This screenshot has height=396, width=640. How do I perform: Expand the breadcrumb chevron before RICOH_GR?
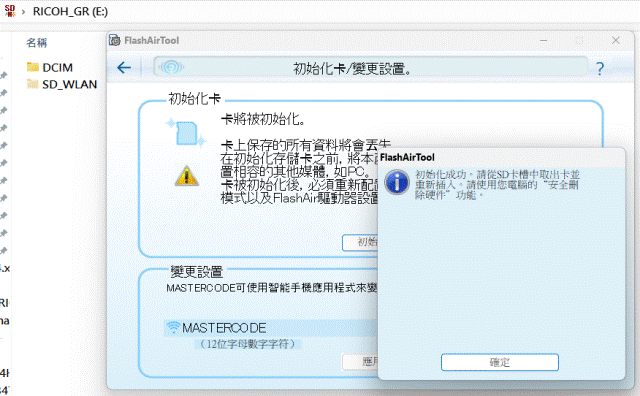pyautogui.click(x=24, y=12)
